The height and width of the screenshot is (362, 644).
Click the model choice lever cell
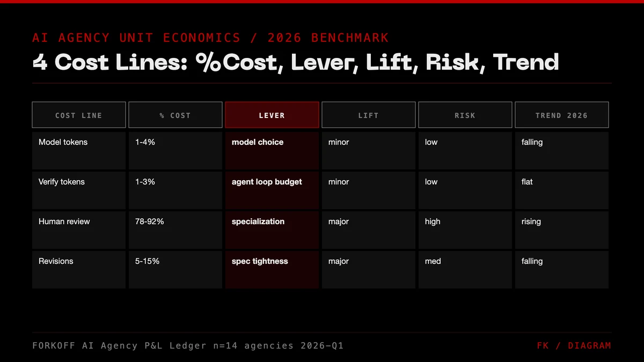pos(272,151)
